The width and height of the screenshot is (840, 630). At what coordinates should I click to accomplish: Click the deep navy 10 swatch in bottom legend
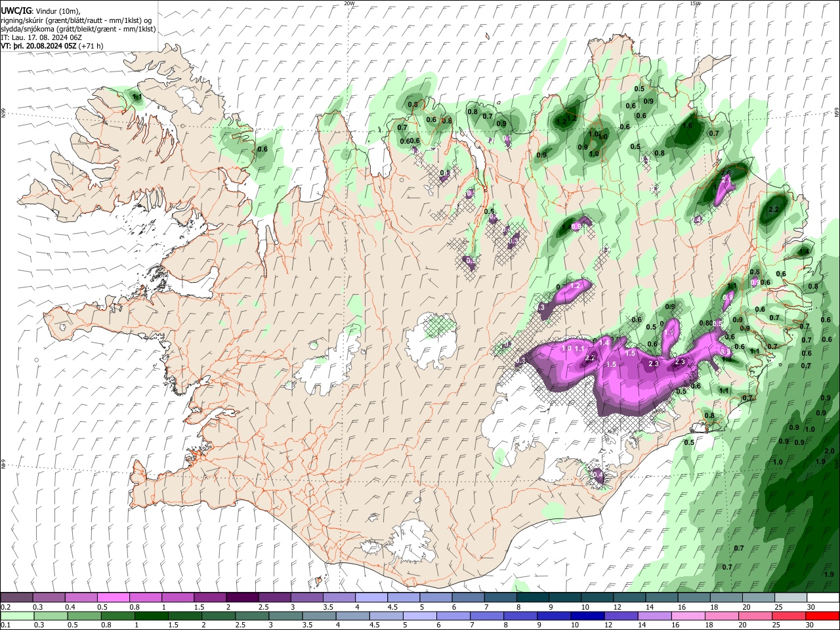pyautogui.click(x=588, y=616)
